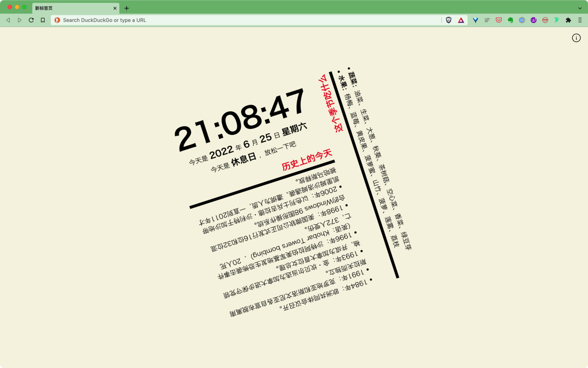Expand the tab search chevron
The width and height of the screenshot is (588, 368).
pos(580,8)
